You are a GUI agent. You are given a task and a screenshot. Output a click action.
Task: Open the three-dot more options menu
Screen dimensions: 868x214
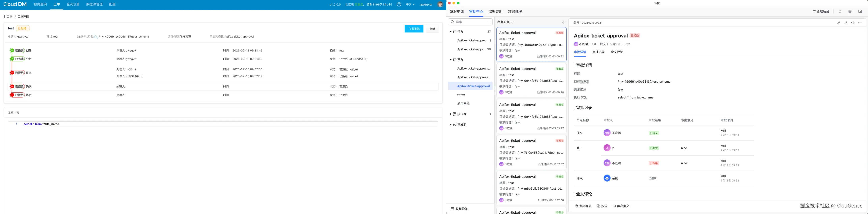tap(860, 23)
